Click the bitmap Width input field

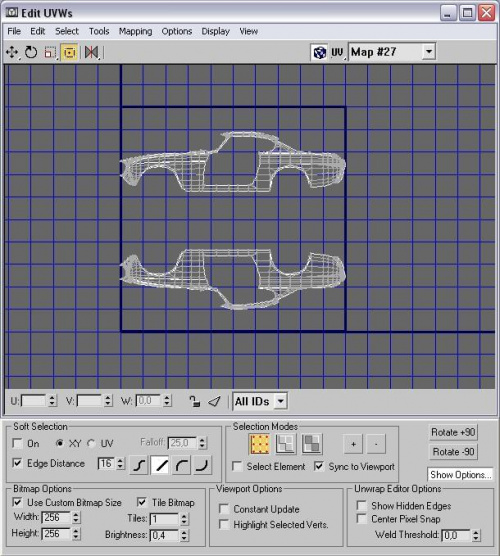pos(56,518)
